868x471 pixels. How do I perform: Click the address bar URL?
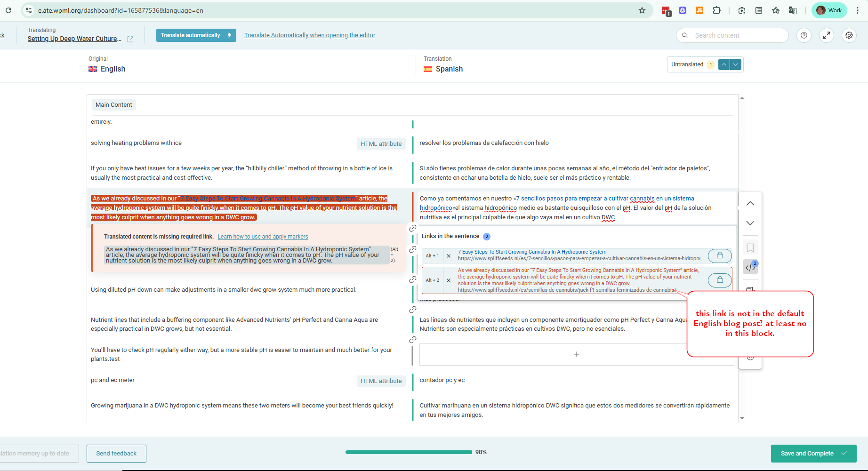click(121, 10)
